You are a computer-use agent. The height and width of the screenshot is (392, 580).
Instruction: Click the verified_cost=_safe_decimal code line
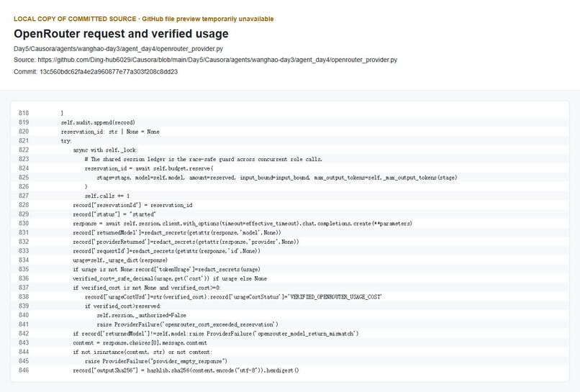point(170,278)
